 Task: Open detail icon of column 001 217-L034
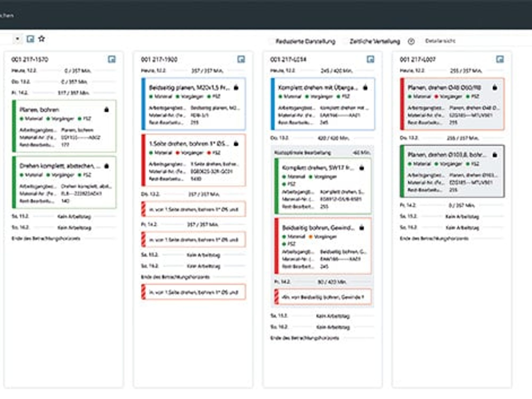tap(371, 59)
